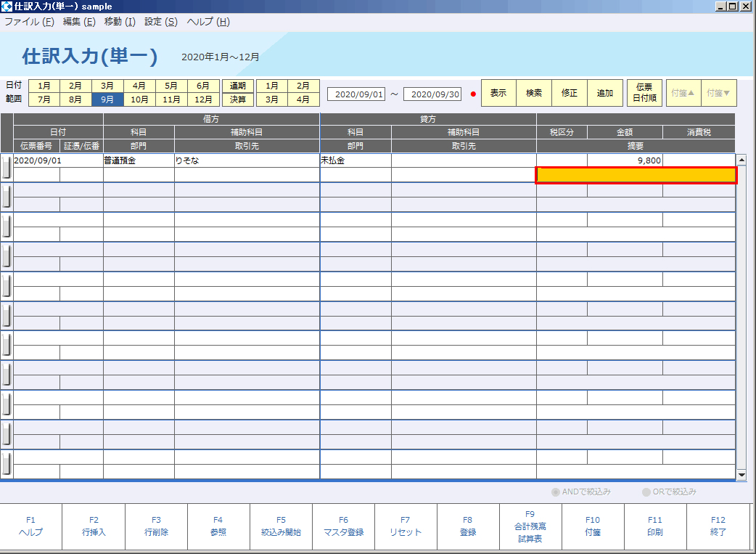Click the scrollbar down arrow of journal grid
The height and width of the screenshot is (554, 756).
(741, 476)
